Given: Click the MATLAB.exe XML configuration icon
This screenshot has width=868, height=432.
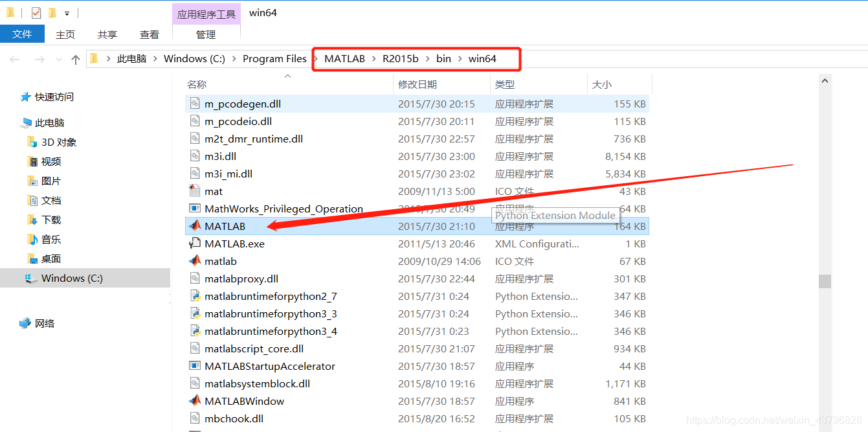Looking at the screenshot, I should point(195,244).
